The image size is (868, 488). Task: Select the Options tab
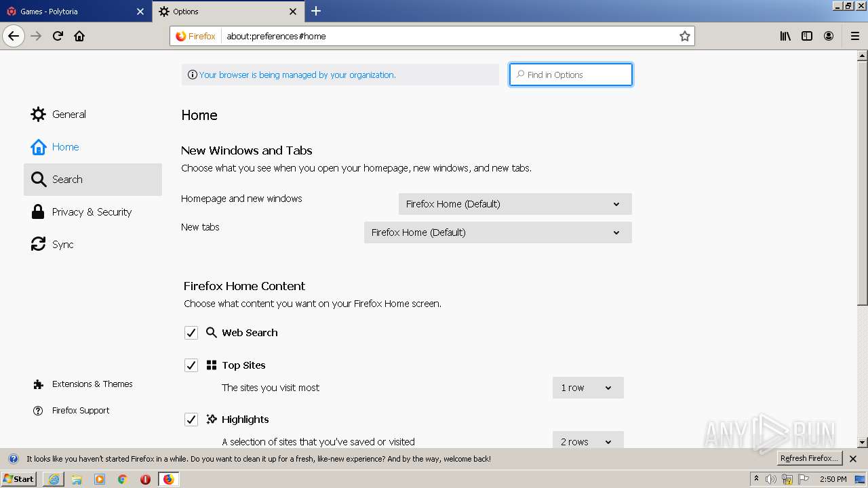[229, 12]
